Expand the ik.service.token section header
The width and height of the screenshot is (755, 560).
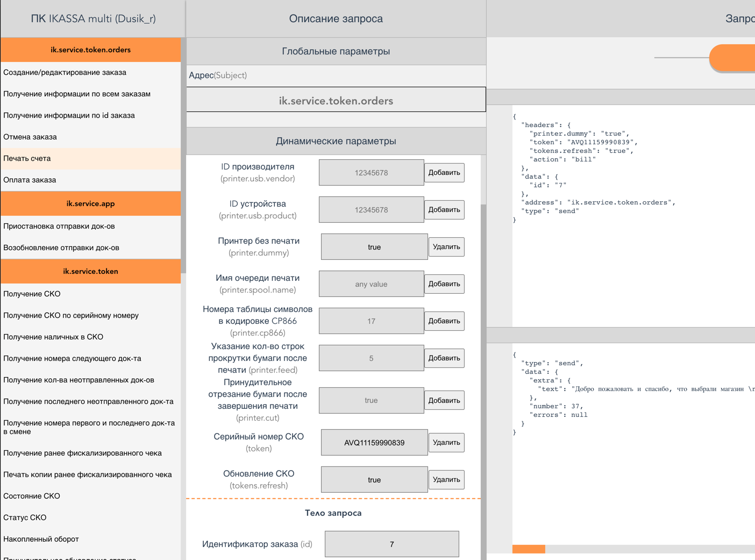pyautogui.click(x=90, y=272)
